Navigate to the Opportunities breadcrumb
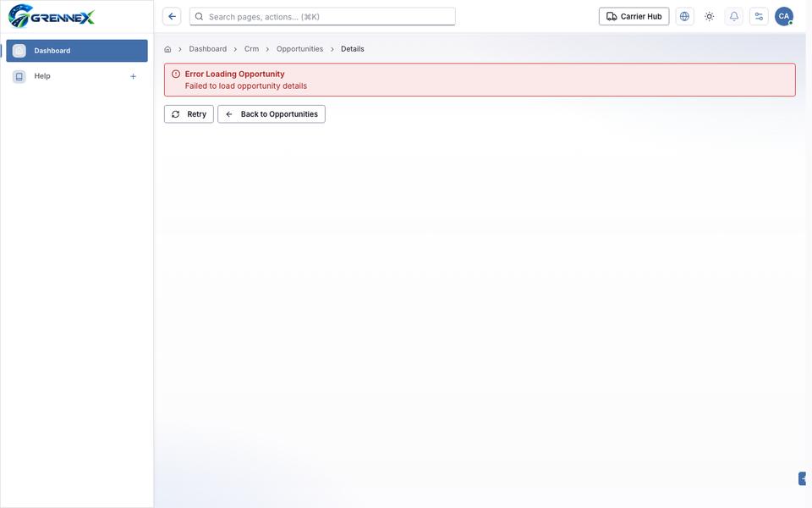The height and width of the screenshot is (508, 812). point(299,49)
